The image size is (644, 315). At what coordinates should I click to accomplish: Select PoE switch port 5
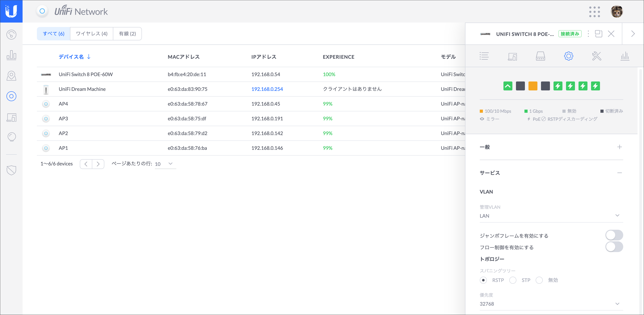point(558,86)
